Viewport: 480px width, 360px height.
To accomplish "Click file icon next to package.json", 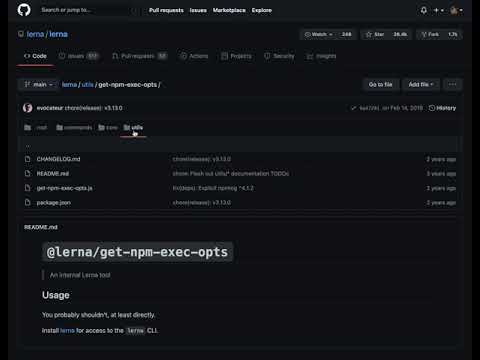I will point(28,202).
